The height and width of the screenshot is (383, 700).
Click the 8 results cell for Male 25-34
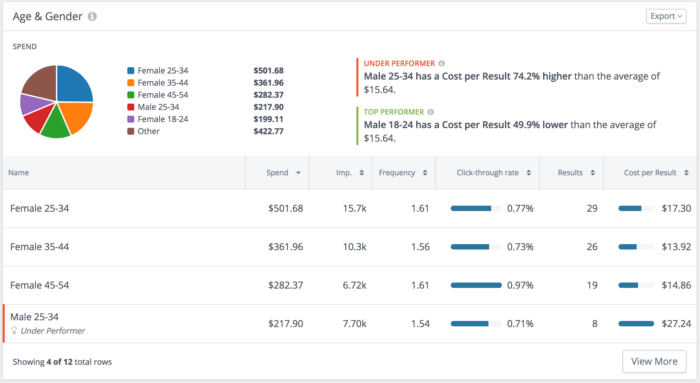594,324
